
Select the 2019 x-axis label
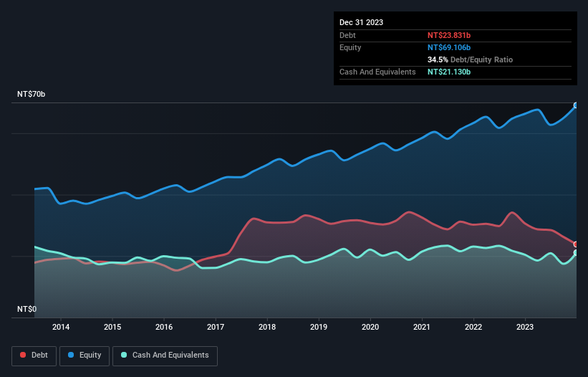pyautogui.click(x=319, y=327)
